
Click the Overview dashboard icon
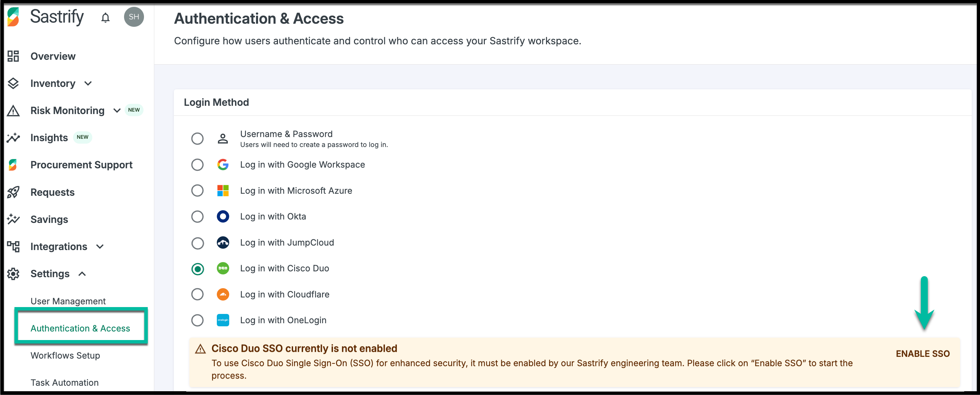point(13,56)
